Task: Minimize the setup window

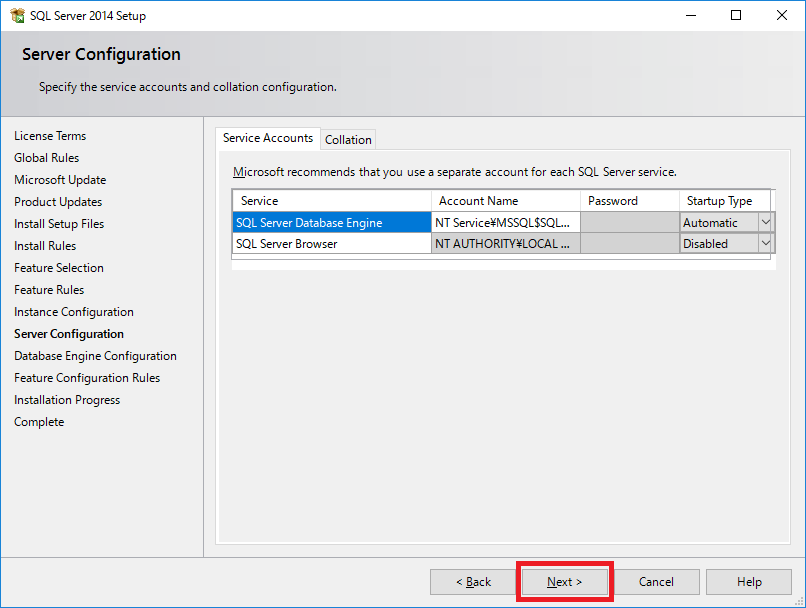Action: pyautogui.click(x=691, y=15)
